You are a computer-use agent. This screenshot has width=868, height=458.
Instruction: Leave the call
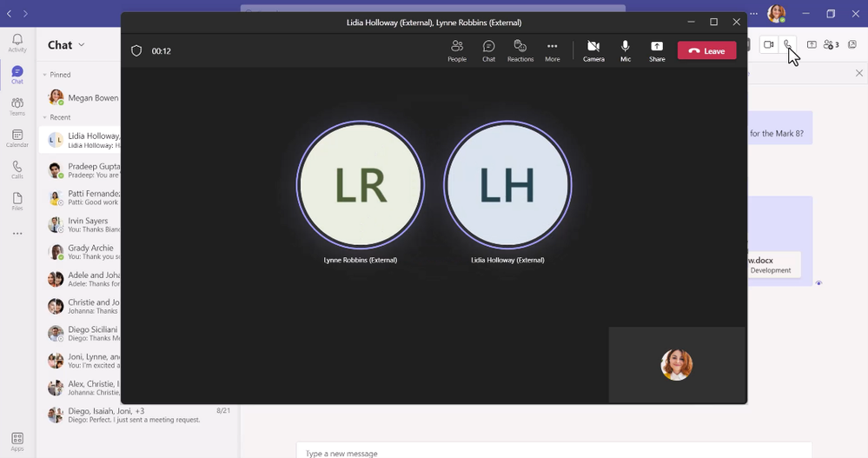pyautogui.click(x=707, y=50)
